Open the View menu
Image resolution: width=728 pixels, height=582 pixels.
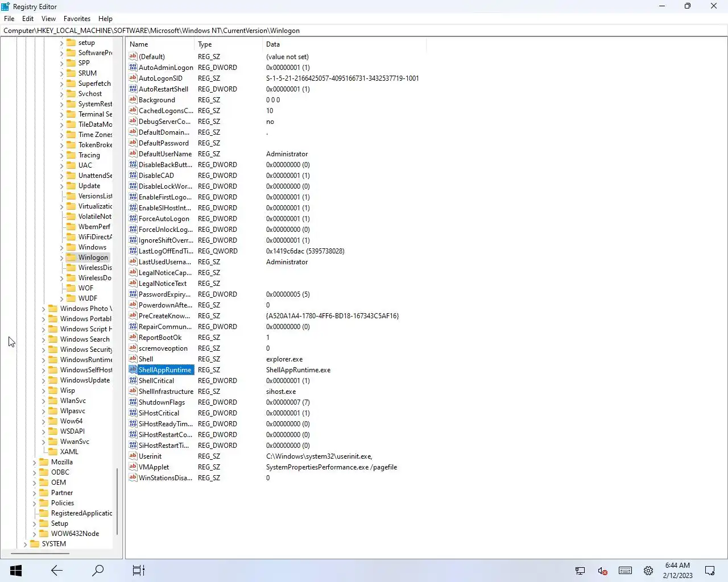point(48,19)
